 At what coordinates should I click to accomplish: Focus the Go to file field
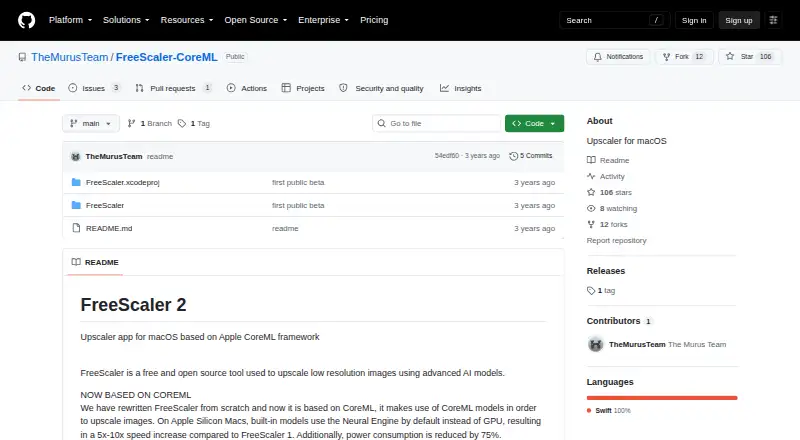coord(437,124)
